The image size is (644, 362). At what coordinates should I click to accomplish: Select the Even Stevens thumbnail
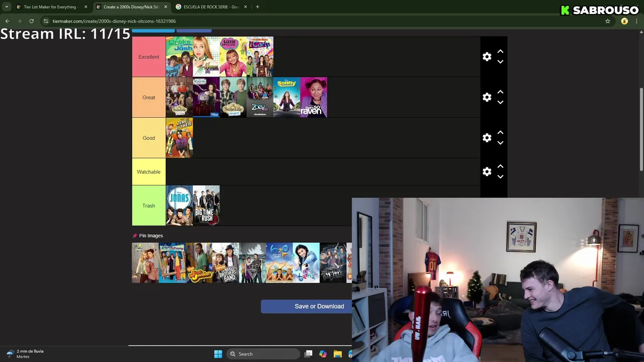pos(172,263)
